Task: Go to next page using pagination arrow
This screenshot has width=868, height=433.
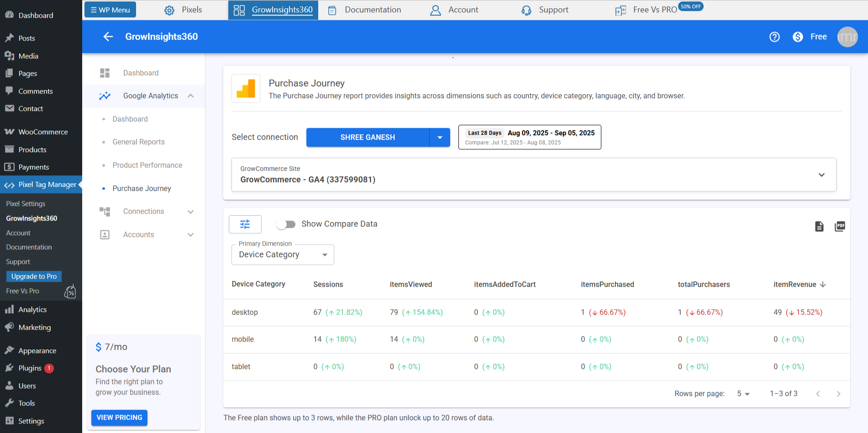Action: (x=838, y=393)
